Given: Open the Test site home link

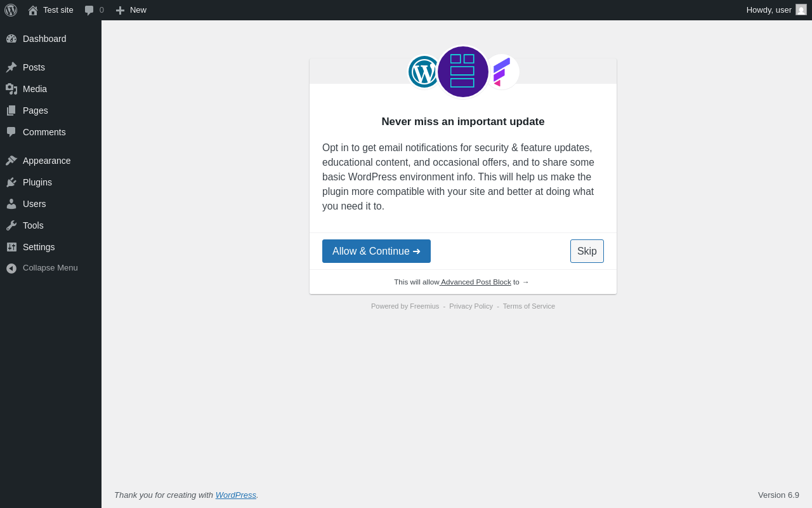Looking at the screenshot, I should [51, 10].
